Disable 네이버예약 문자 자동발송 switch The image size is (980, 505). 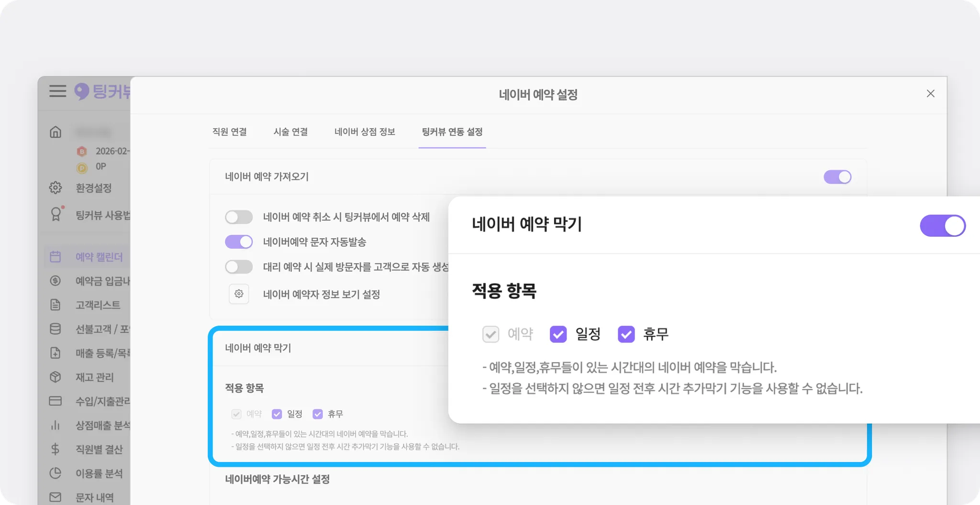[x=239, y=242]
